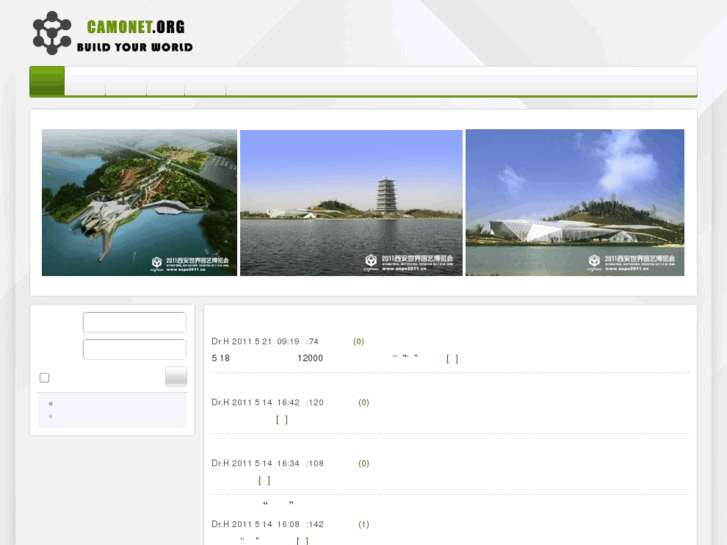The image size is (727, 545).
Task: Tick the checkbox in the login box
Action: 45,378
